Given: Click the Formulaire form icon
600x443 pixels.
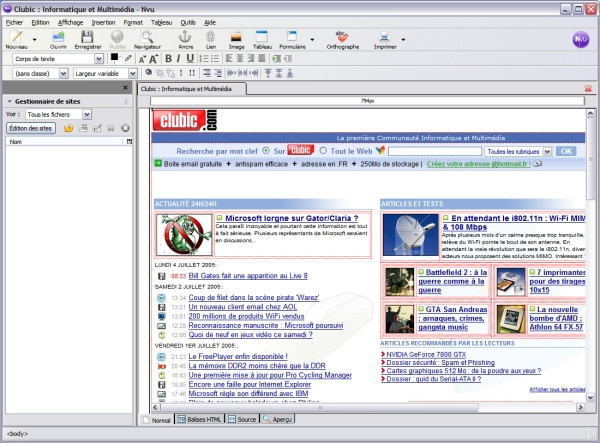Looking at the screenshot, I should pyautogui.click(x=292, y=37).
